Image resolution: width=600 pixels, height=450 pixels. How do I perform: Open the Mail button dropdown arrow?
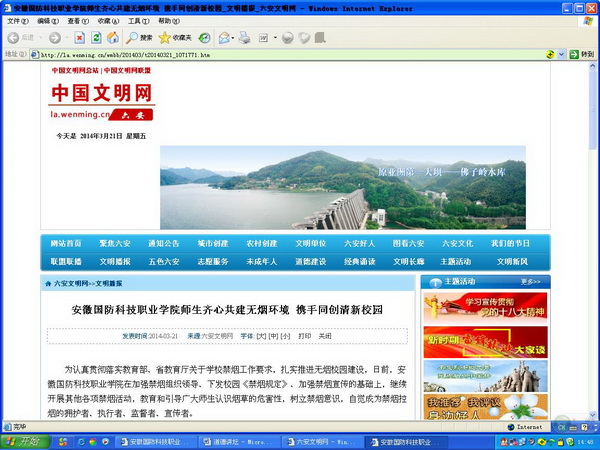(x=235, y=38)
